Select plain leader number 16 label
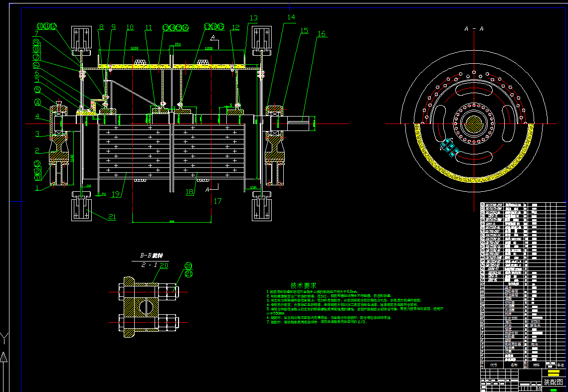The height and width of the screenshot is (392, 568). (321, 34)
